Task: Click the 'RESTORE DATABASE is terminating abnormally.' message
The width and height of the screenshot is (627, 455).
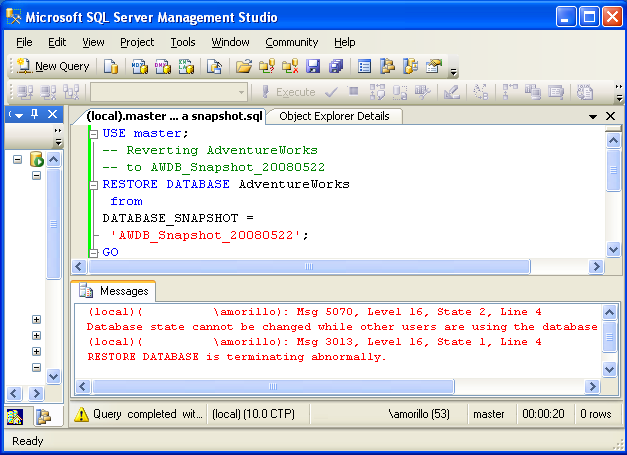Action: (236, 357)
